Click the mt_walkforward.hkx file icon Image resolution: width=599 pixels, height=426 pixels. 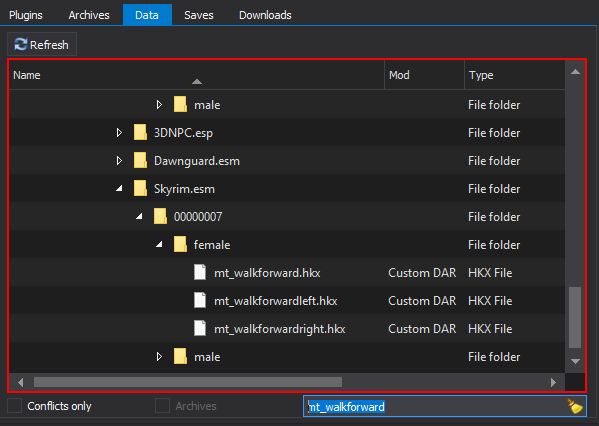200,272
